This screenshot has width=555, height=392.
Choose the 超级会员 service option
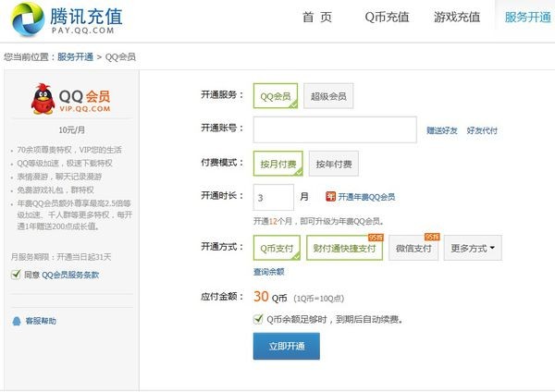pos(328,96)
